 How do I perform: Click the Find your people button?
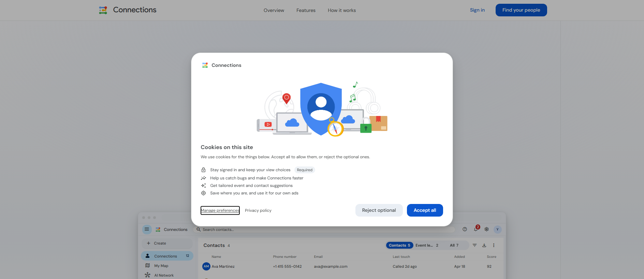(521, 10)
